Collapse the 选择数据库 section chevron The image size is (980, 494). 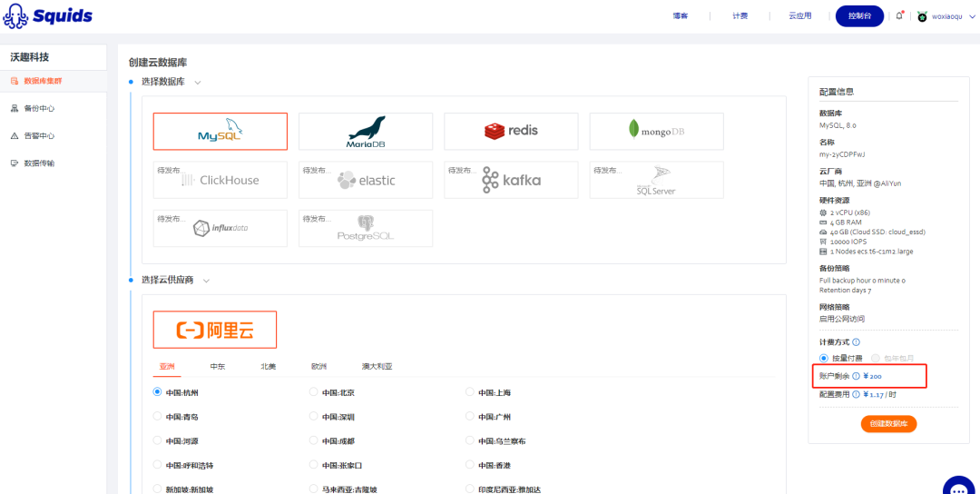coord(198,83)
